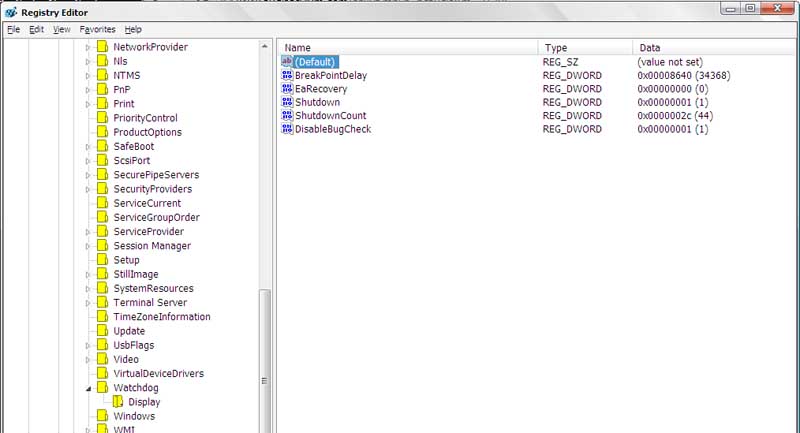Click the SafeBoot folder icon
Screen dimensions: 800x433
click(103, 146)
